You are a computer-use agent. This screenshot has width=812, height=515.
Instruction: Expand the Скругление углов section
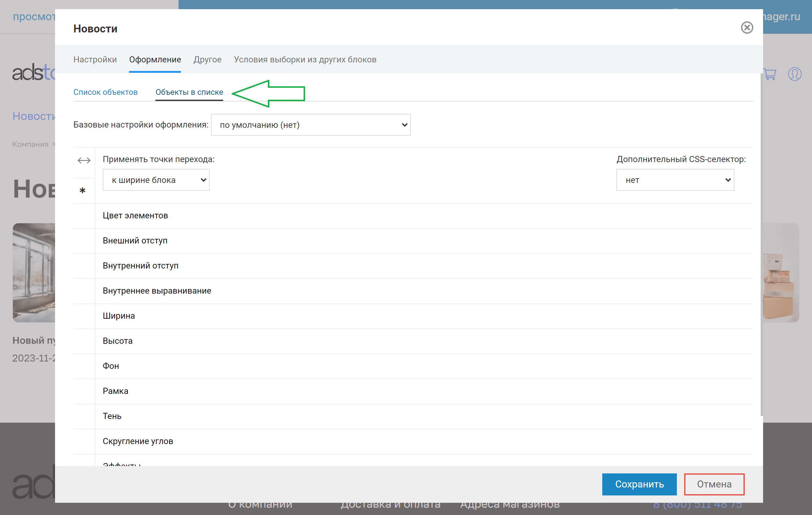tap(138, 441)
